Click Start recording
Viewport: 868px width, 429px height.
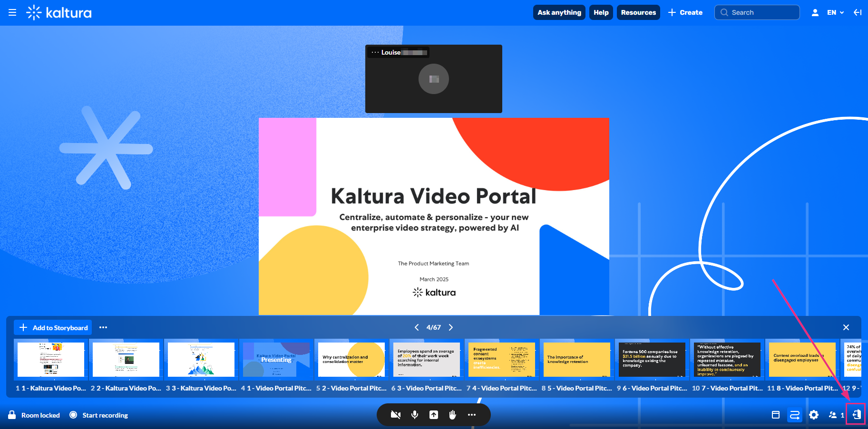tap(99, 415)
